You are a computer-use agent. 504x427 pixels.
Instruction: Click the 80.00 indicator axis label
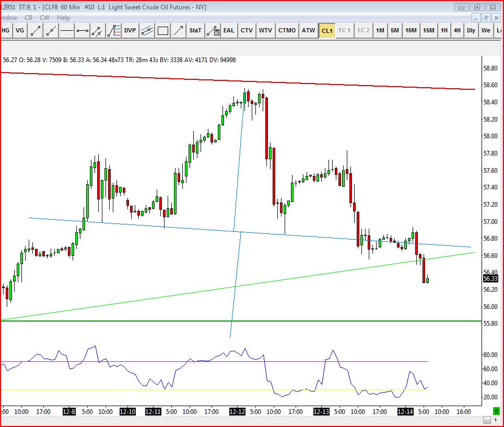490,355
